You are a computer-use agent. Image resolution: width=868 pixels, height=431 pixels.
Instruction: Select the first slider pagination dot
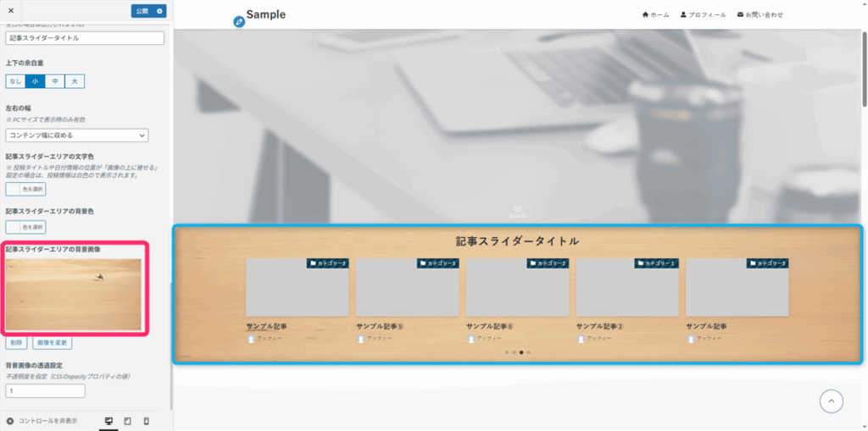[x=507, y=352]
